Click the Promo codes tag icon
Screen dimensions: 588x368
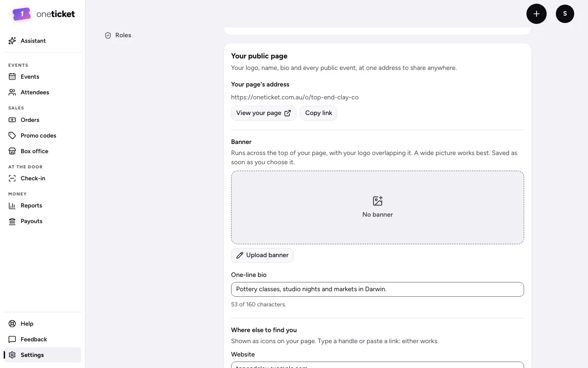click(x=12, y=136)
